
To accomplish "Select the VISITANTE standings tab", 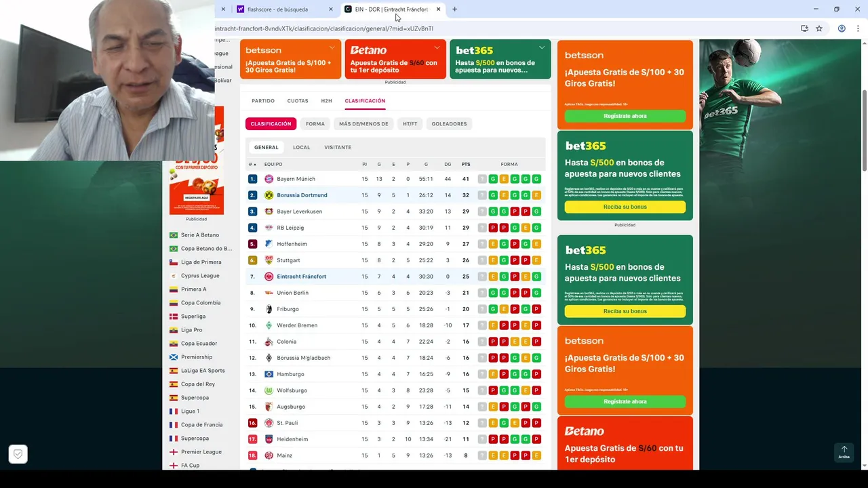I will (x=338, y=147).
